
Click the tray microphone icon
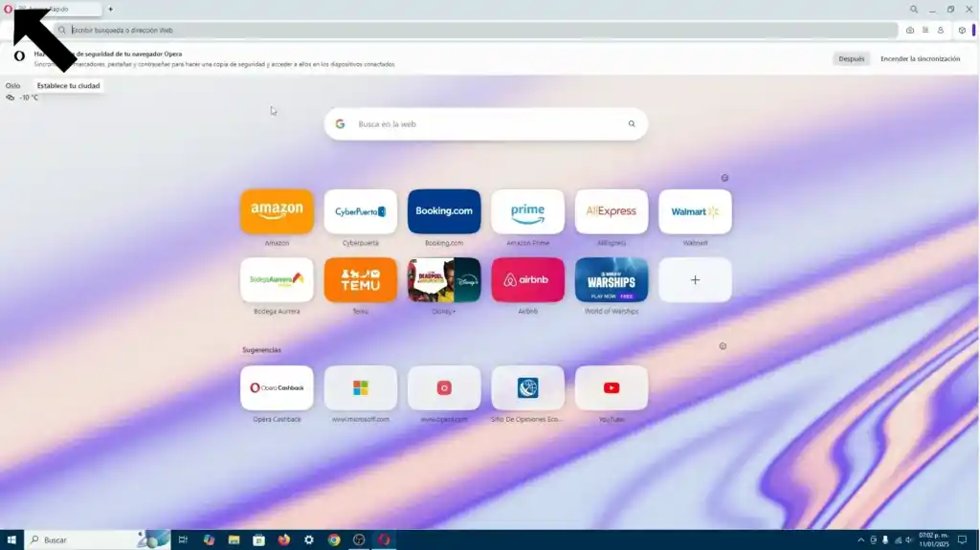tap(885, 540)
